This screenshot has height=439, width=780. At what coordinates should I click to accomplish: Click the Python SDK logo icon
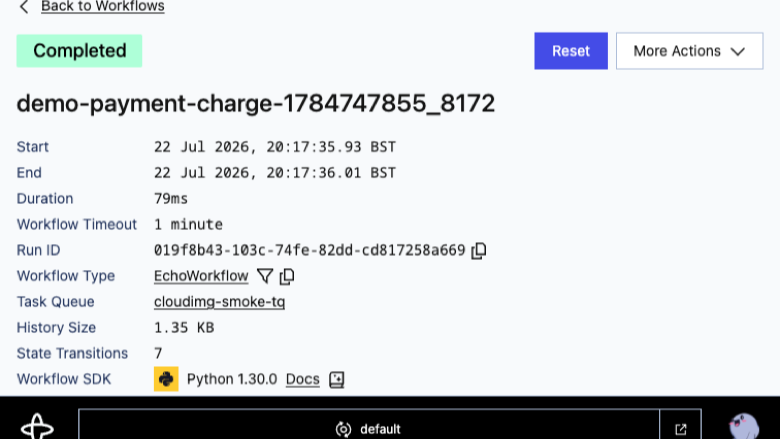166,379
